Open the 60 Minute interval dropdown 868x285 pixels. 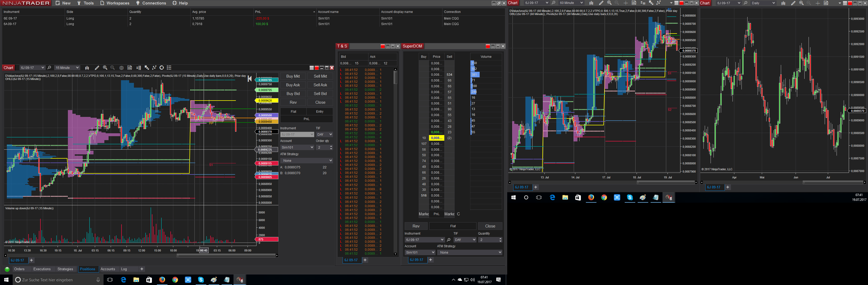pyautogui.click(x=571, y=3)
